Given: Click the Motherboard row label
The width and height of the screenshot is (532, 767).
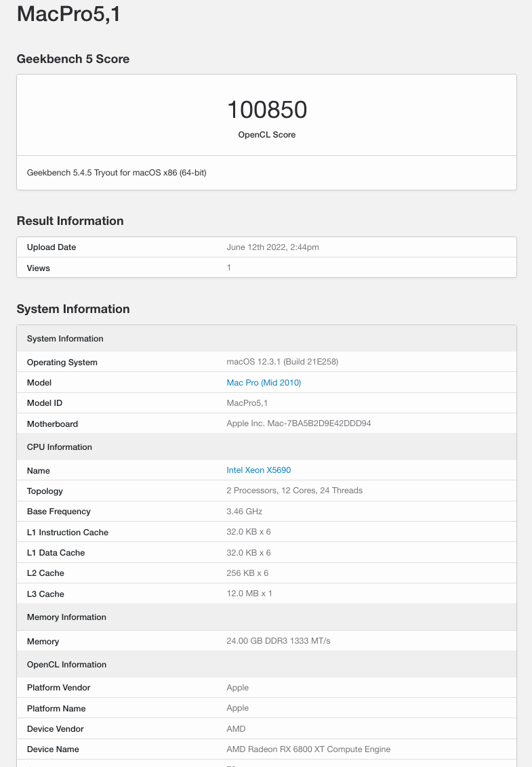Looking at the screenshot, I should (x=52, y=424).
